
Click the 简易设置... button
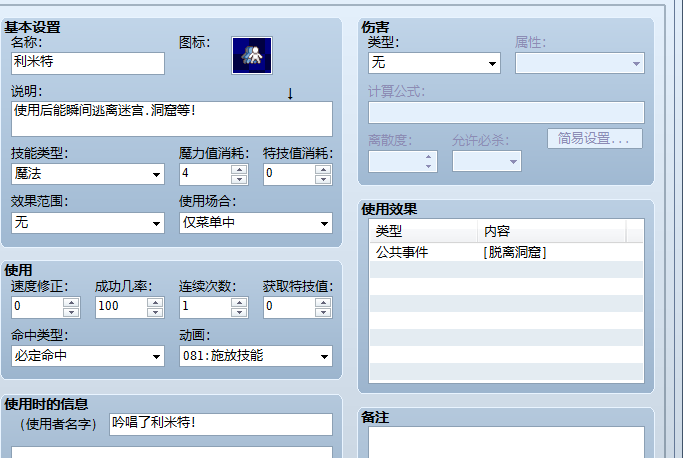point(595,139)
